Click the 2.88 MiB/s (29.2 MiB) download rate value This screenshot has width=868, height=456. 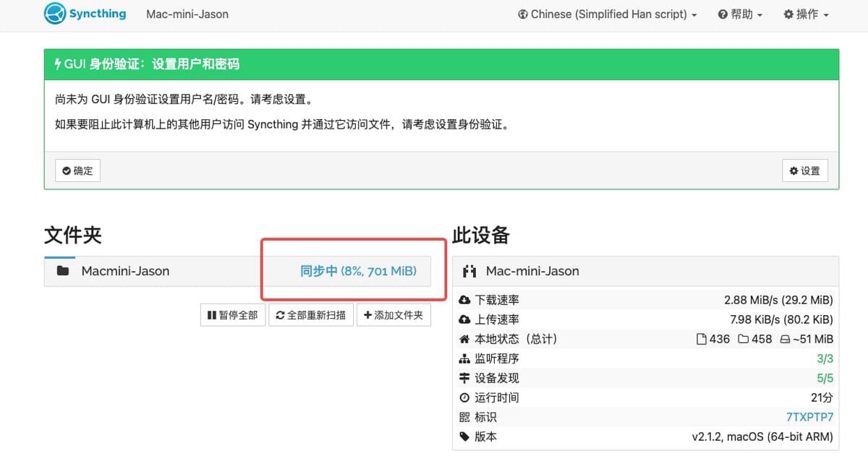778,300
